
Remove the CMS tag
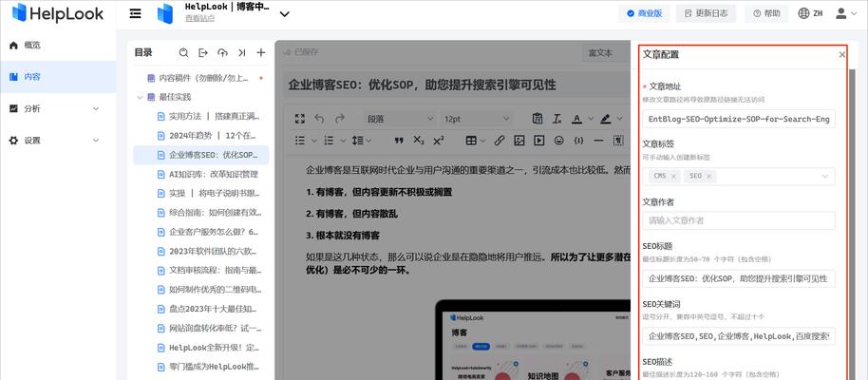coord(673,176)
